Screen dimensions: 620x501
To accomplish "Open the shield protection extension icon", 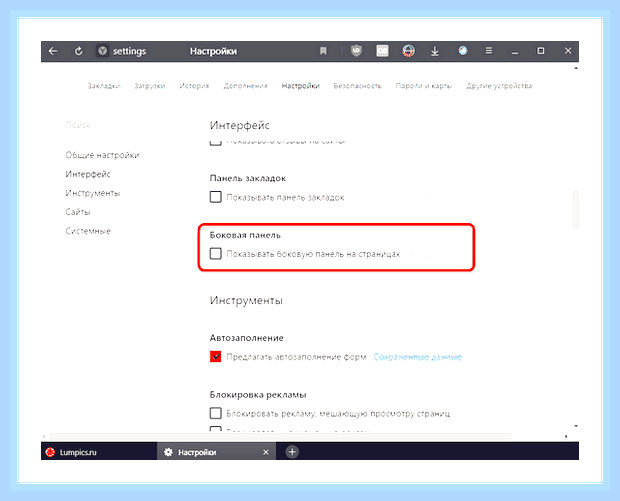I will pyautogui.click(x=356, y=51).
